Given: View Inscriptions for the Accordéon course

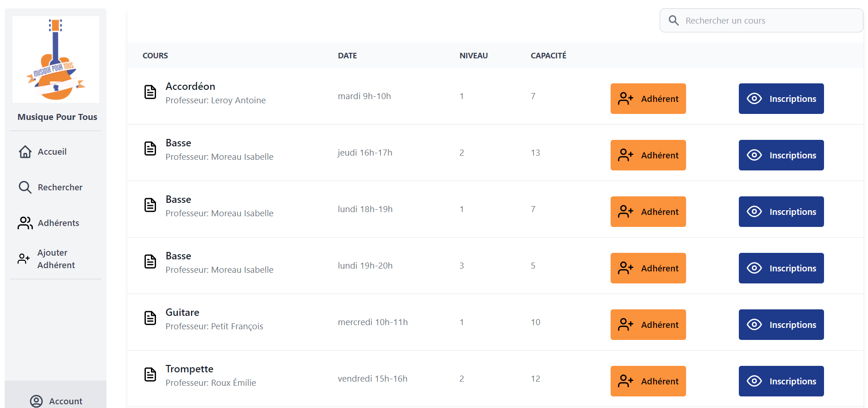Looking at the screenshot, I should (781, 99).
